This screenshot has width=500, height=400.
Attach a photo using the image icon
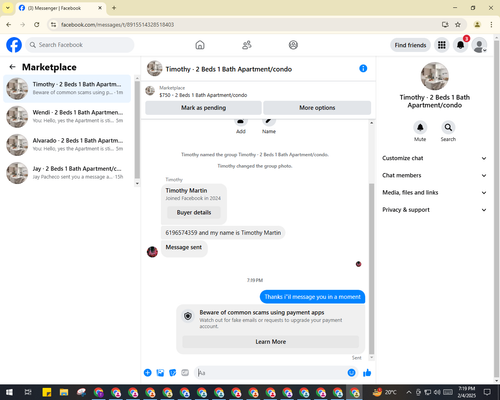(160, 373)
